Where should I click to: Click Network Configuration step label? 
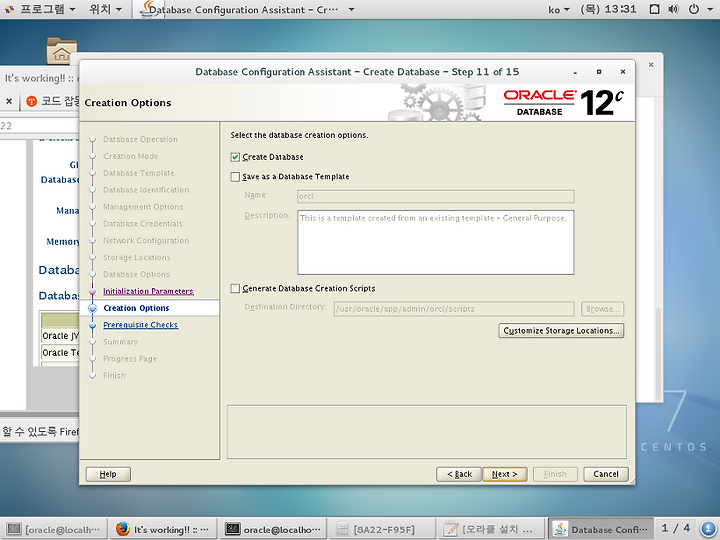point(146,241)
